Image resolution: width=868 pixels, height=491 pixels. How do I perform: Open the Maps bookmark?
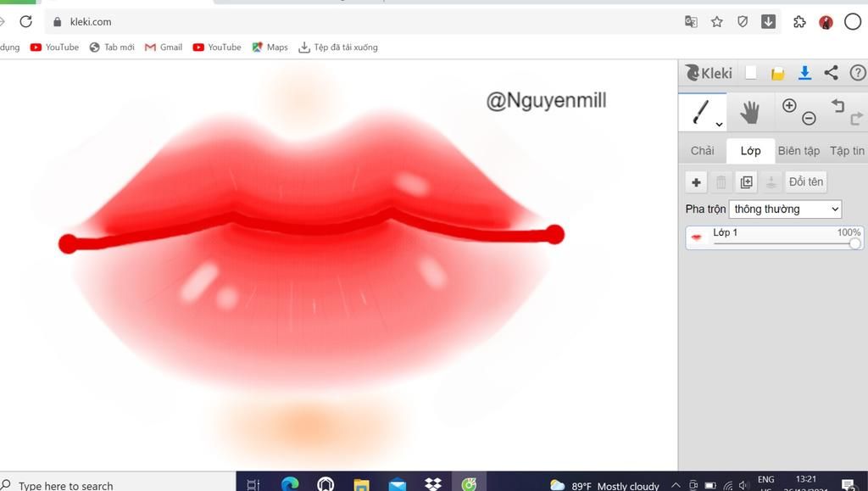point(270,47)
